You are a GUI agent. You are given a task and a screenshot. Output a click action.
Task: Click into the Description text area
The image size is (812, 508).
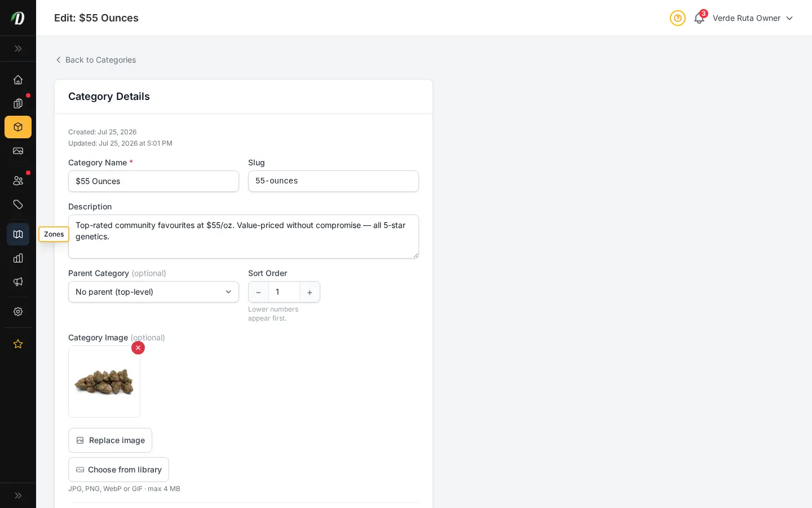pyautogui.click(x=244, y=237)
